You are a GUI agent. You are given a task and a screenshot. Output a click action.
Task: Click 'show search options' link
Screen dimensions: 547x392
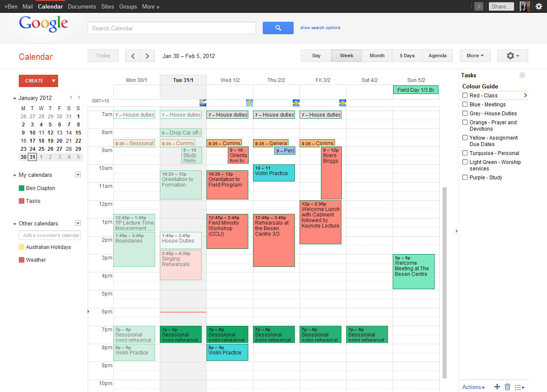320,28
